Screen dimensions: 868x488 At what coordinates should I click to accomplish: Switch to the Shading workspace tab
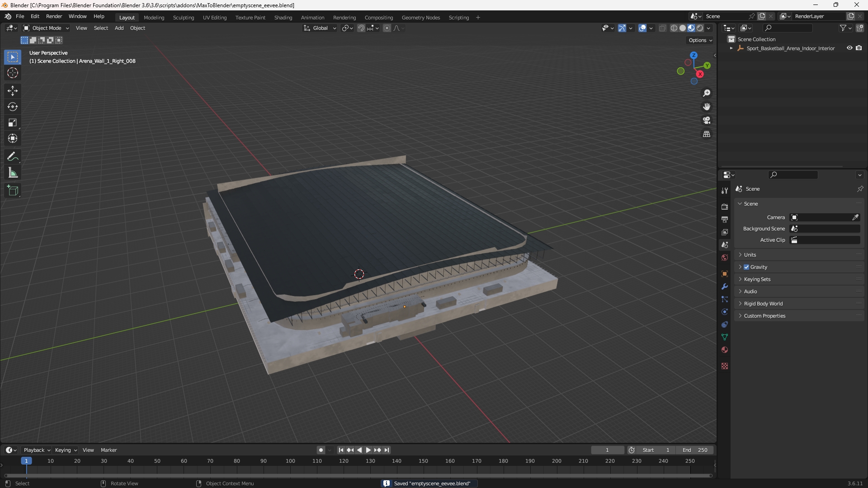(283, 18)
